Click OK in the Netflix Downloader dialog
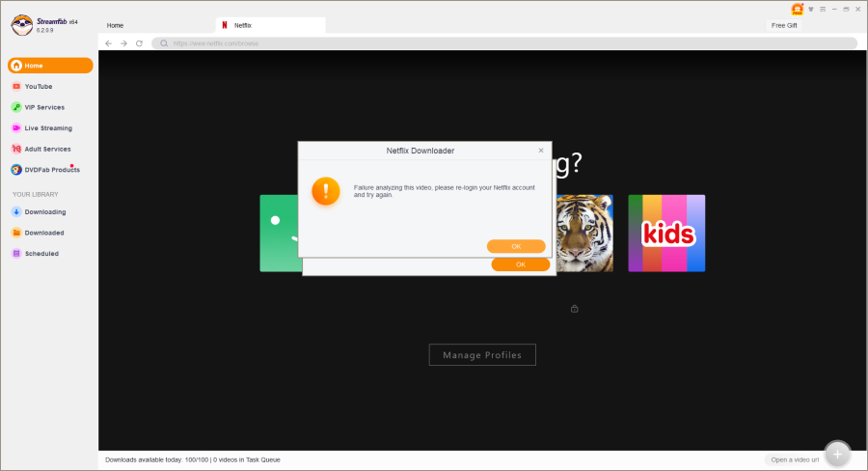This screenshot has width=868, height=471. pos(516,246)
